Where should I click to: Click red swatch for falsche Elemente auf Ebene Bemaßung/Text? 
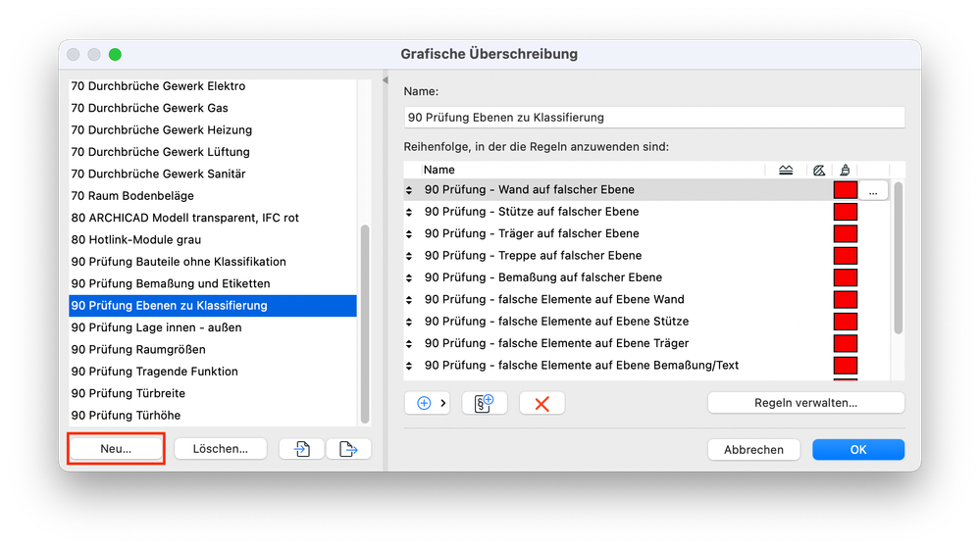click(x=845, y=366)
